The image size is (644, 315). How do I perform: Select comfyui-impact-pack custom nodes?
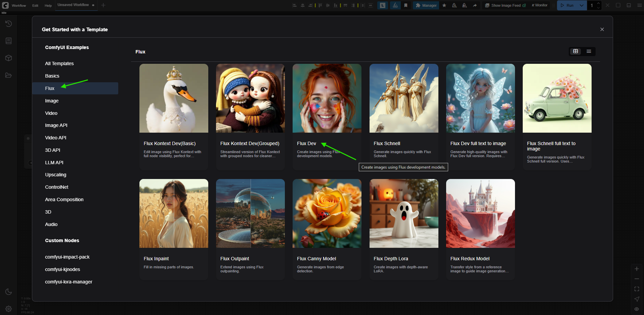tap(75, 257)
